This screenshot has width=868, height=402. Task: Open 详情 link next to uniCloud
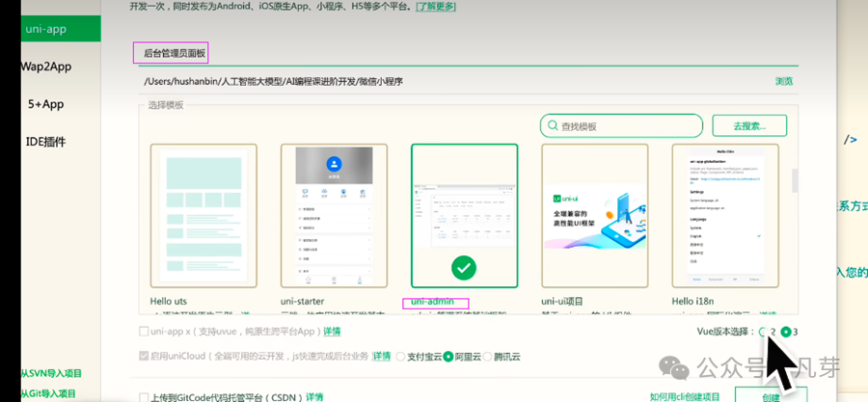(x=381, y=356)
